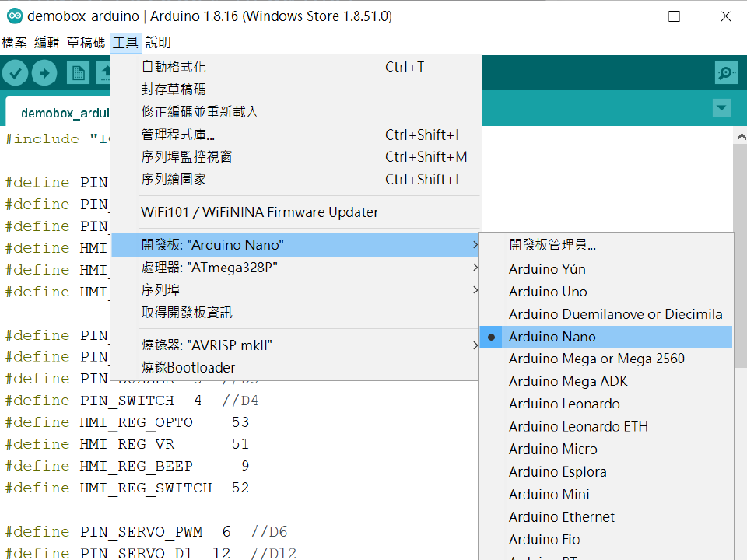The width and height of the screenshot is (747, 560).
Task: Select the Arduino Nano radio option
Action: [552, 337]
